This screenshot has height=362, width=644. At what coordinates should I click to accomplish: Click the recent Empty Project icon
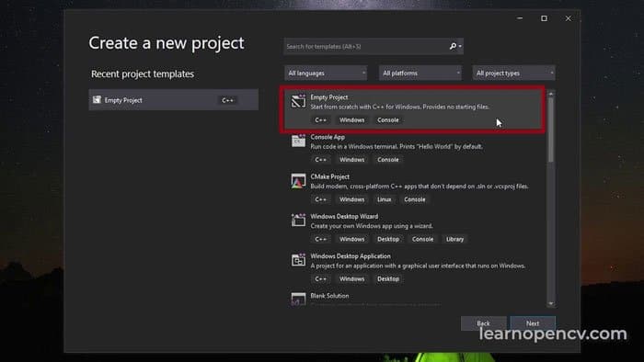[97, 99]
